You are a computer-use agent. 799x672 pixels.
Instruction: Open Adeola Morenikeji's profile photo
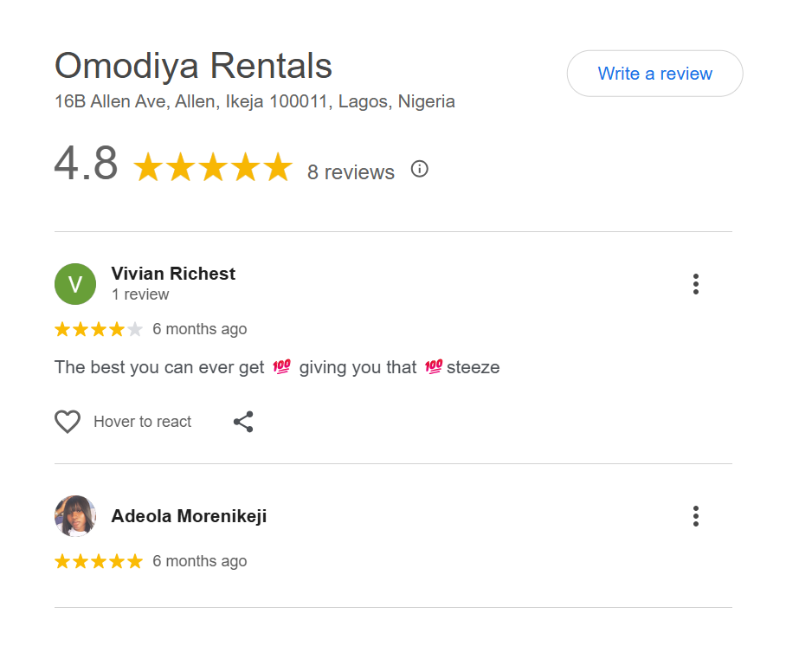coord(75,517)
